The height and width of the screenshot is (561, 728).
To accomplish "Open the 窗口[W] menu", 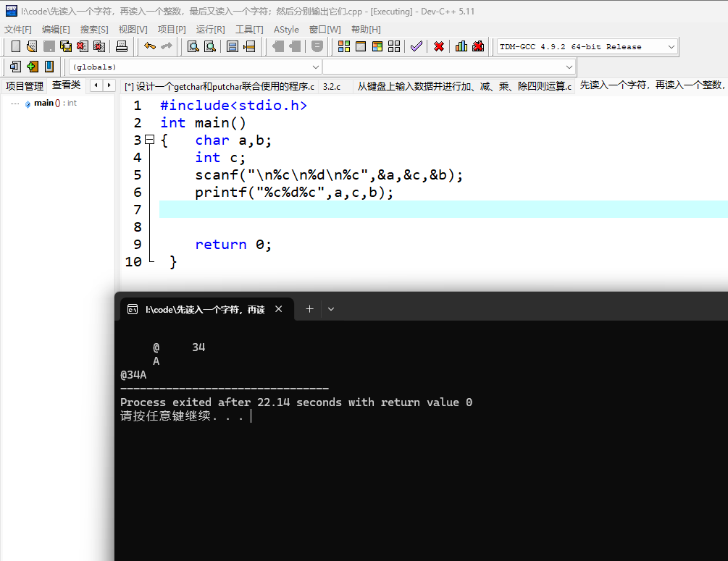I will coord(325,29).
